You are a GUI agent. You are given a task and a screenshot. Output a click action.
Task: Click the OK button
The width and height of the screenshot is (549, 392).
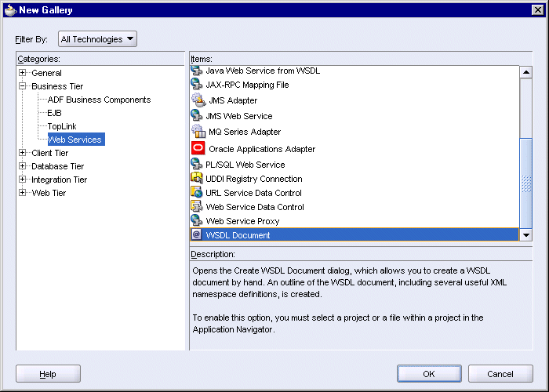[429, 374]
